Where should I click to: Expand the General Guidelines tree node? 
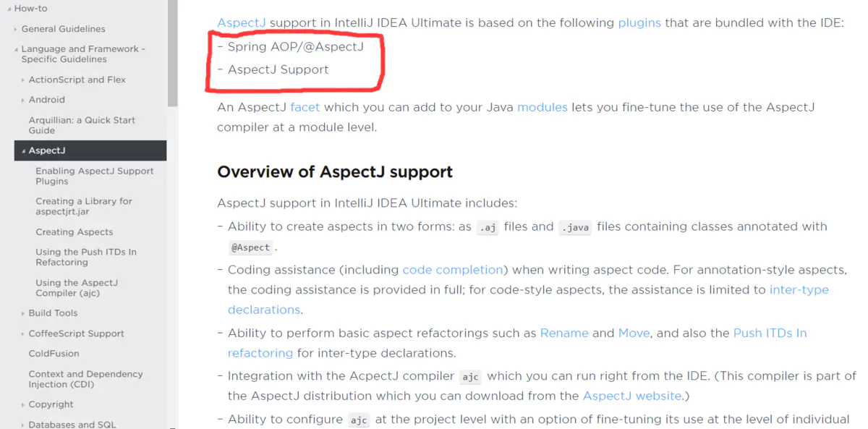(16, 29)
